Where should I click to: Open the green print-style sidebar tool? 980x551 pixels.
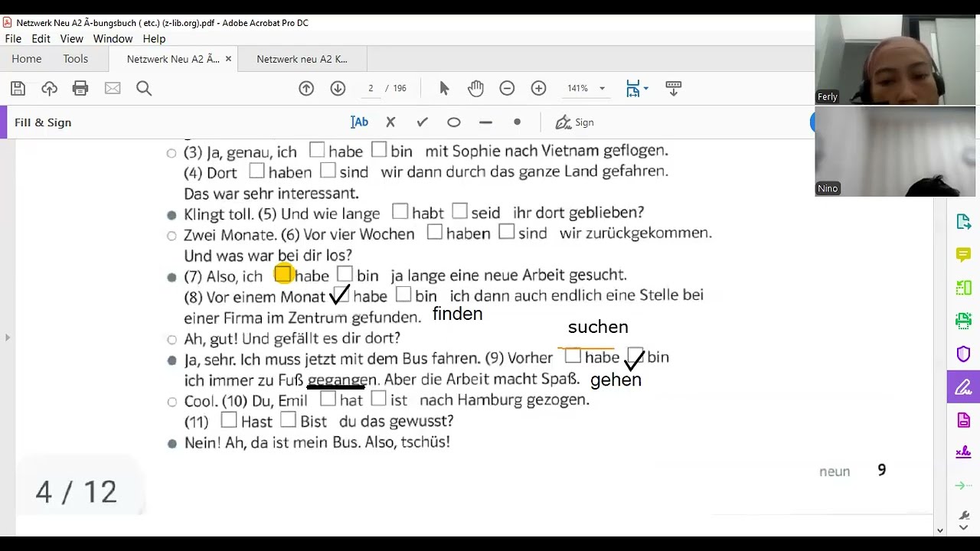[x=964, y=321]
